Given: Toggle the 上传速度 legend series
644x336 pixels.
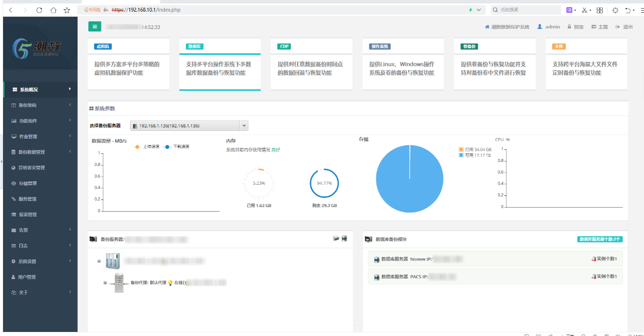Looking at the screenshot, I should pos(146,147).
